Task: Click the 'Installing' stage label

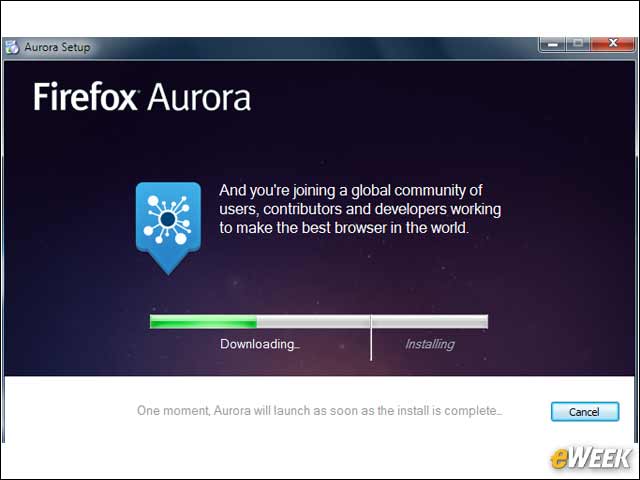Action: point(429,344)
